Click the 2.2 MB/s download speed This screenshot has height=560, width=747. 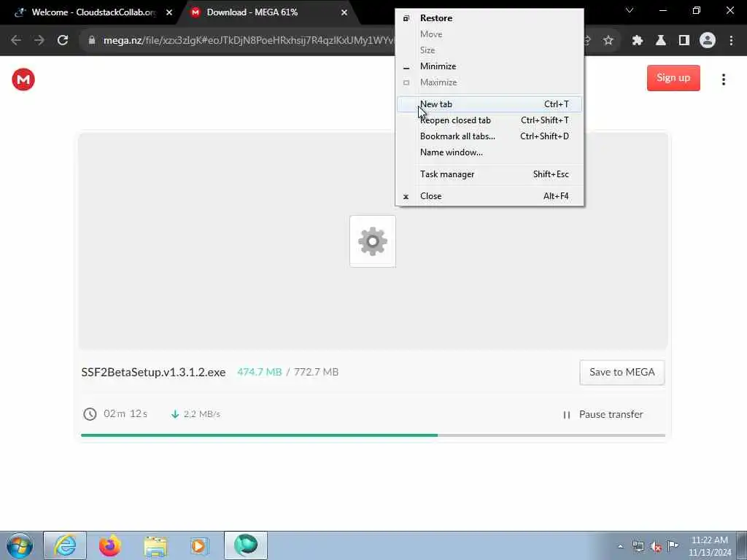202,414
